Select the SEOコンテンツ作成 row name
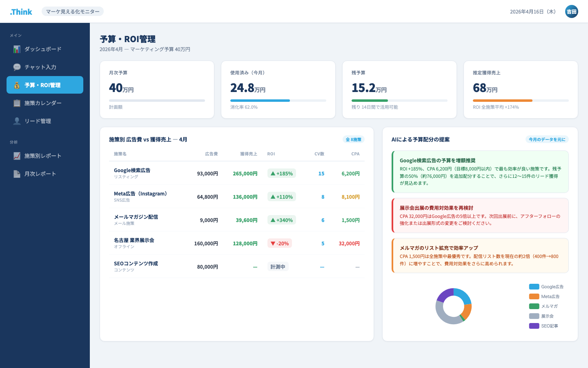588x368 pixels. (x=136, y=263)
